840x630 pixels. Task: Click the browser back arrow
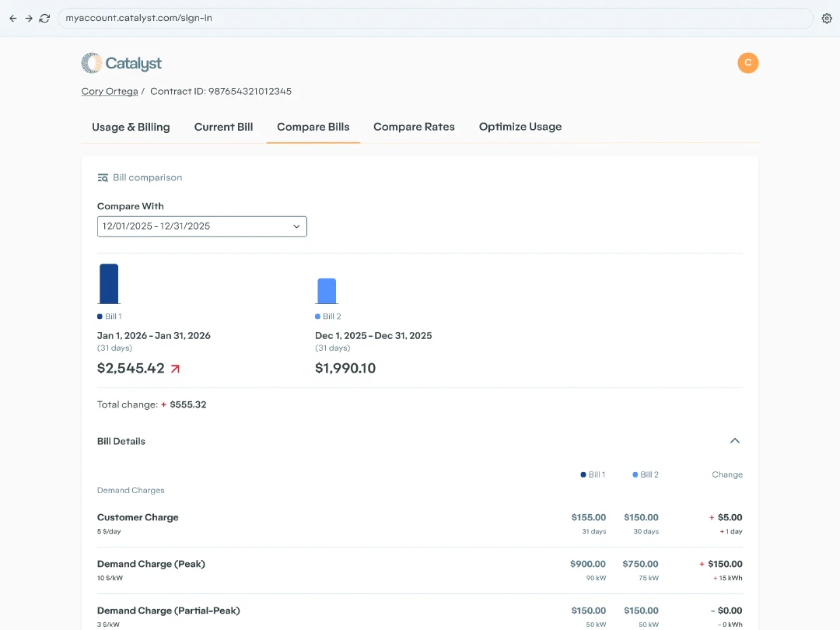[x=13, y=18]
